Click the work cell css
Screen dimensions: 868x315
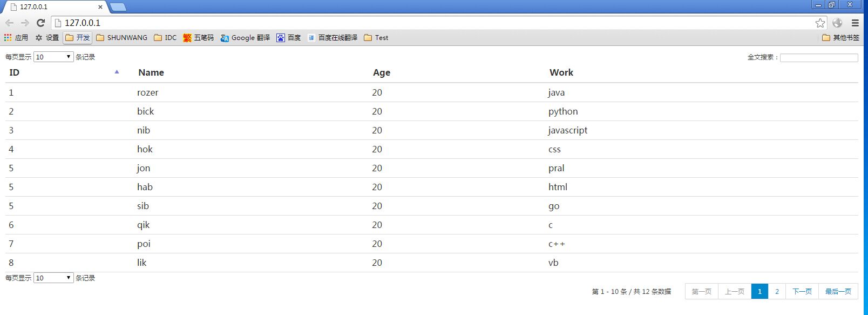[555, 149]
